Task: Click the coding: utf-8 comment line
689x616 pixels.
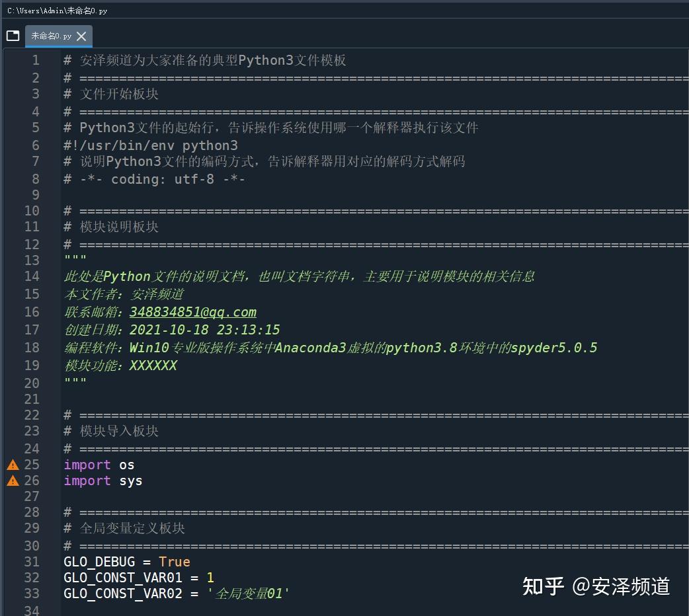Action: click(x=155, y=179)
